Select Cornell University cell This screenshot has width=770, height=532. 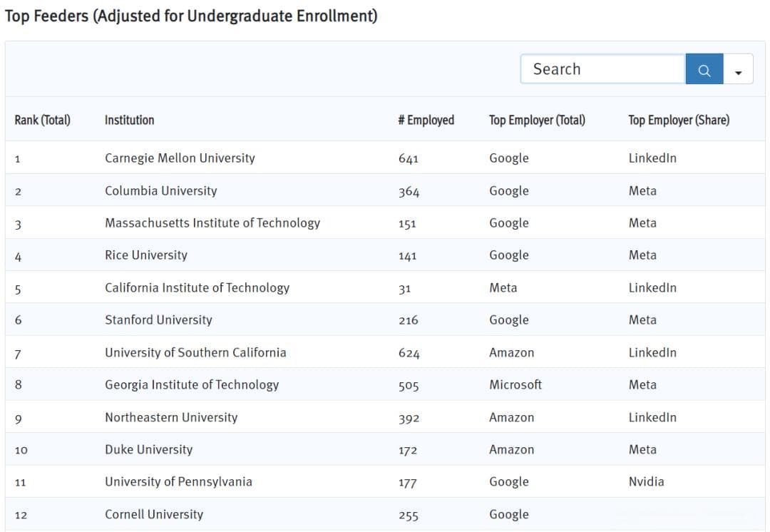point(154,514)
